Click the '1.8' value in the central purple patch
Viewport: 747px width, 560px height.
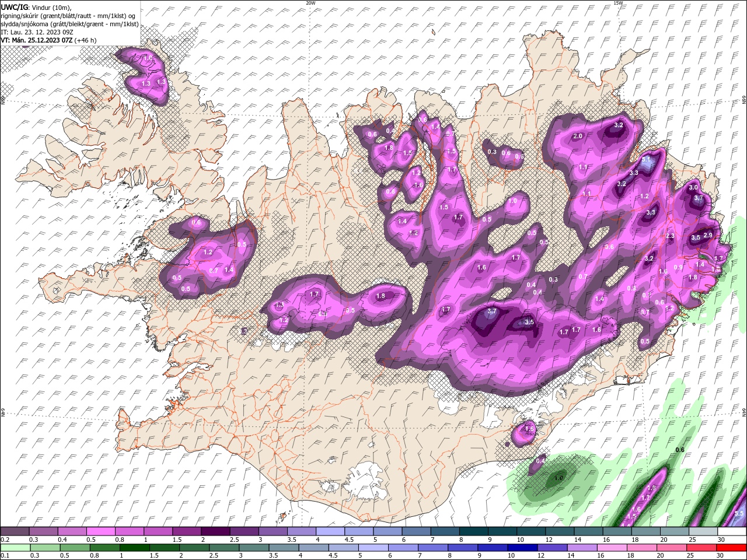tap(381, 296)
